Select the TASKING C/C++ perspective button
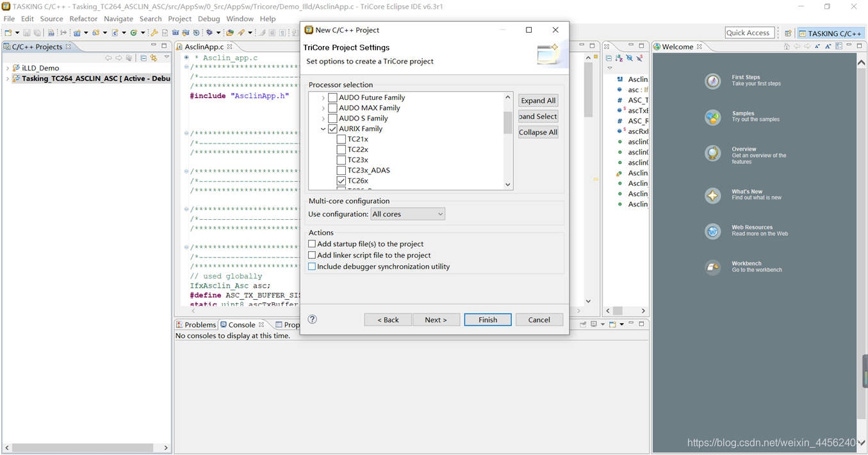The height and width of the screenshot is (455, 868). coord(831,33)
